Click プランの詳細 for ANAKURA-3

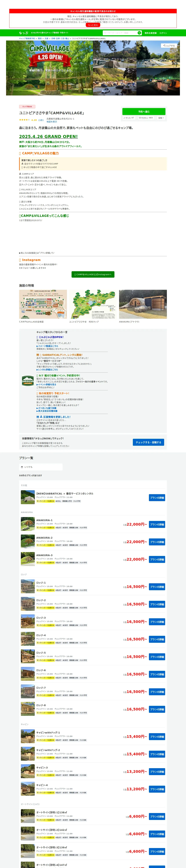click(157, 559)
